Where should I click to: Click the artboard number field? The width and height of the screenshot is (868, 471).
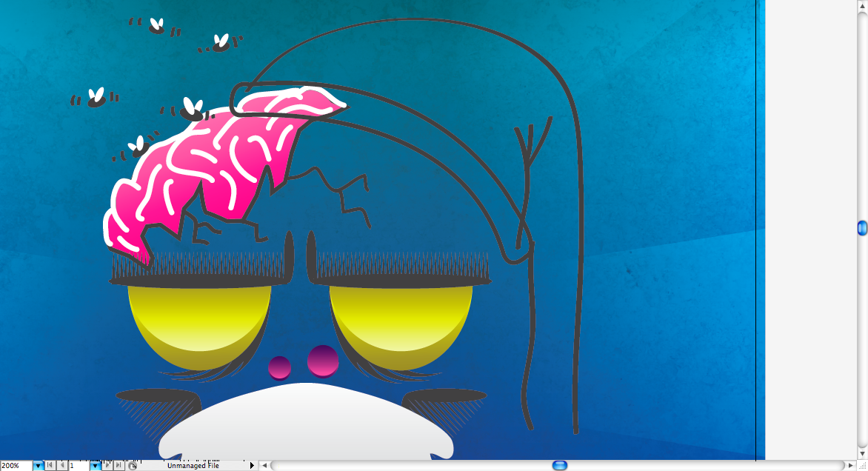click(79, 466)
